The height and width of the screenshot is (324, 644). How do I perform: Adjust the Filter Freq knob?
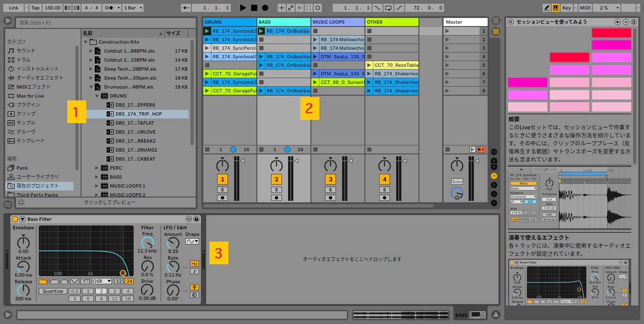coord(147,242)
